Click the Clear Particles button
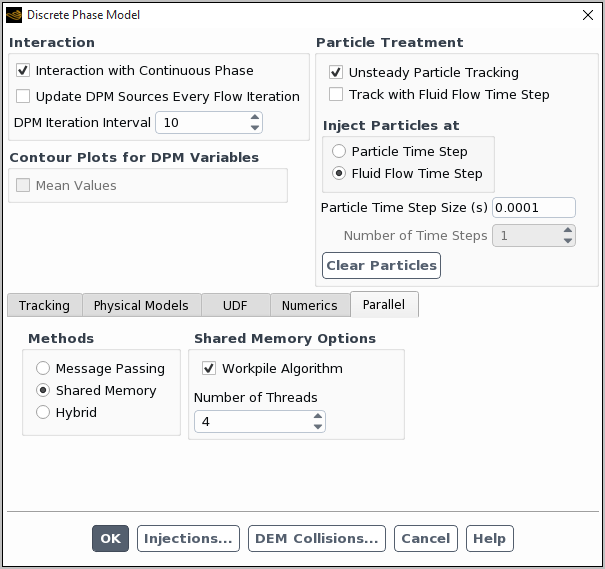This screenshot has height=569, width=605. click(381, 265)
